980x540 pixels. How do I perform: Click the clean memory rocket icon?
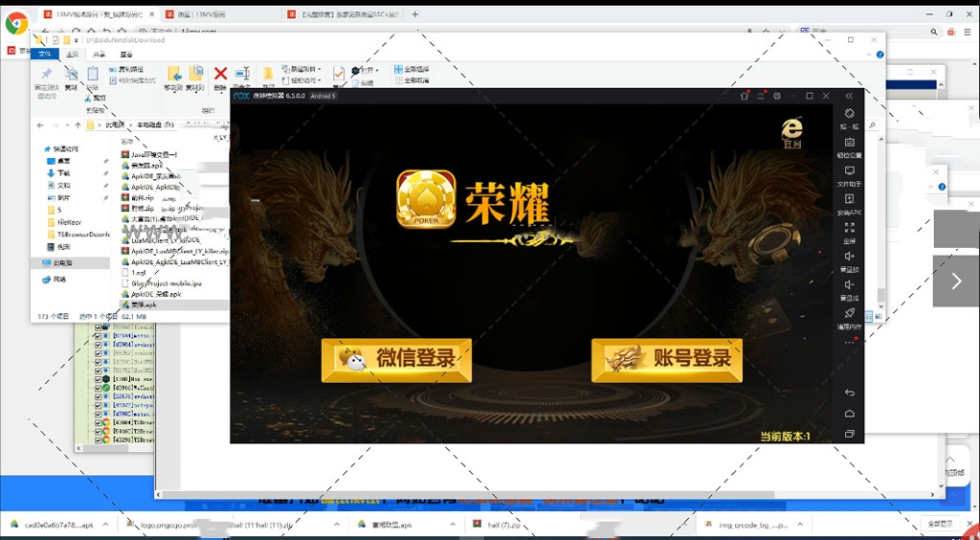tap(849, 313)
